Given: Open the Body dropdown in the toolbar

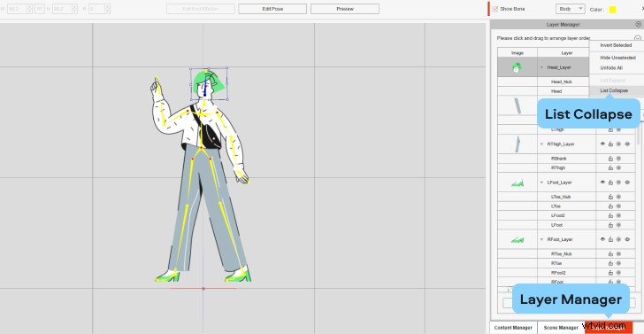Looking at the screenshot, I should 570,9.
